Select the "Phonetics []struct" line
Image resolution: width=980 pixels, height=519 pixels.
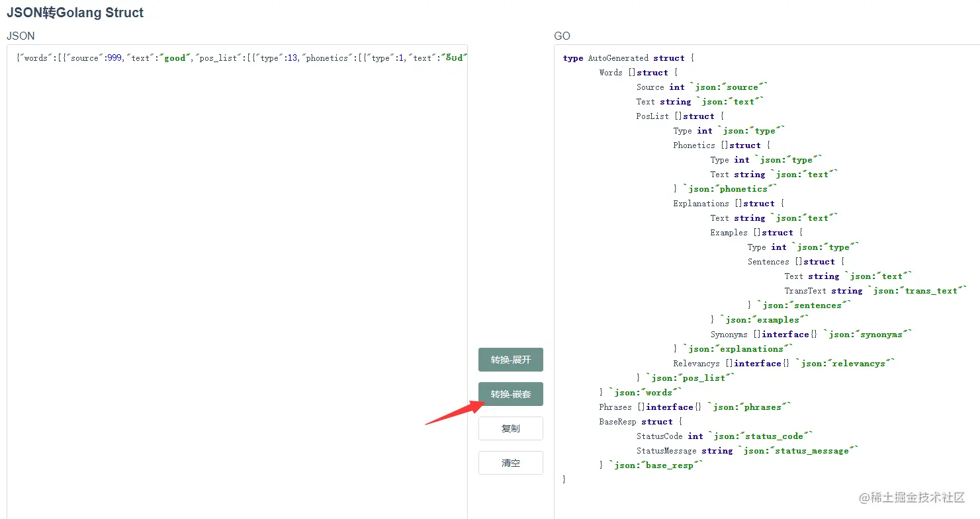click(x=721, y=145)
